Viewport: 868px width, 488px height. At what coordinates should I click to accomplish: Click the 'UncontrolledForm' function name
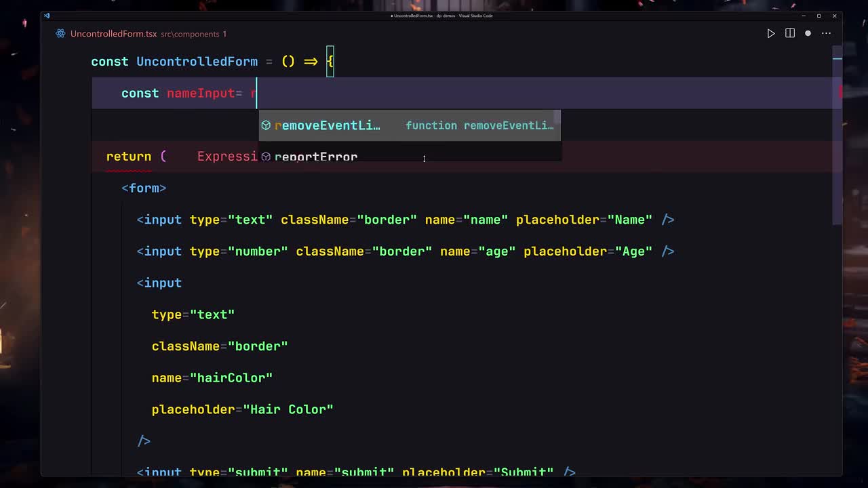(197, 62)
